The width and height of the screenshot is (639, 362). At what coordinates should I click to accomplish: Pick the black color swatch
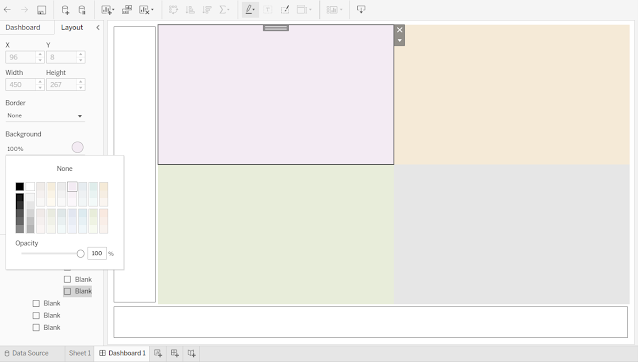20,187
